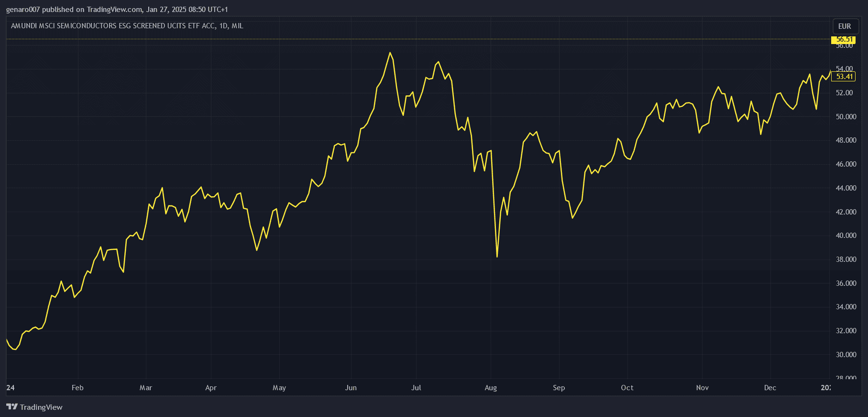Screen dimensions: 868x417
Task: Select Feb on the time axis
Action: click(77, 388)
